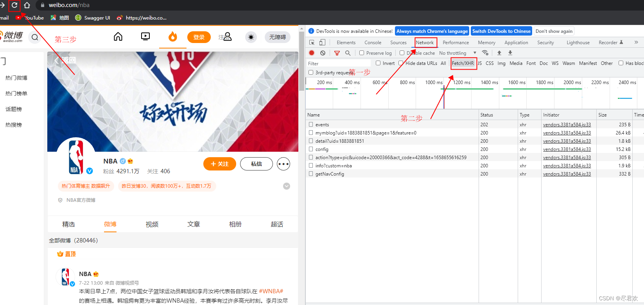This screenshot has width=644, height=305.
Task: Enable Preserve log checkbox
Action: pos(362,53)
